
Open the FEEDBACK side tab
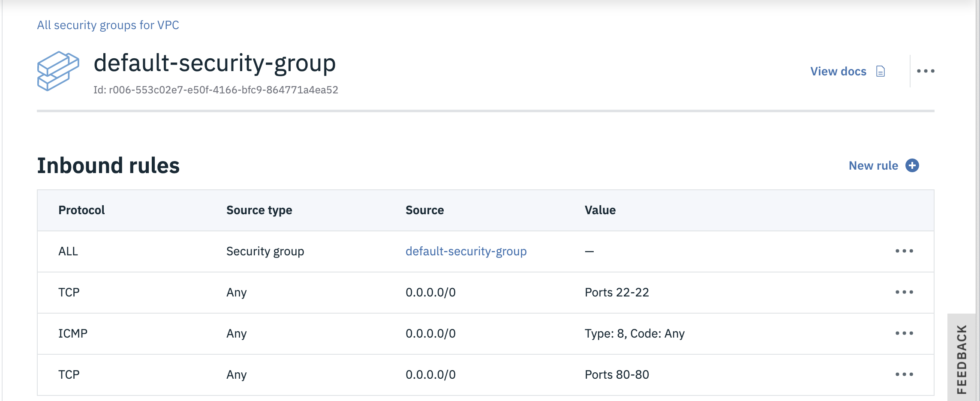[x=962, y=359]
